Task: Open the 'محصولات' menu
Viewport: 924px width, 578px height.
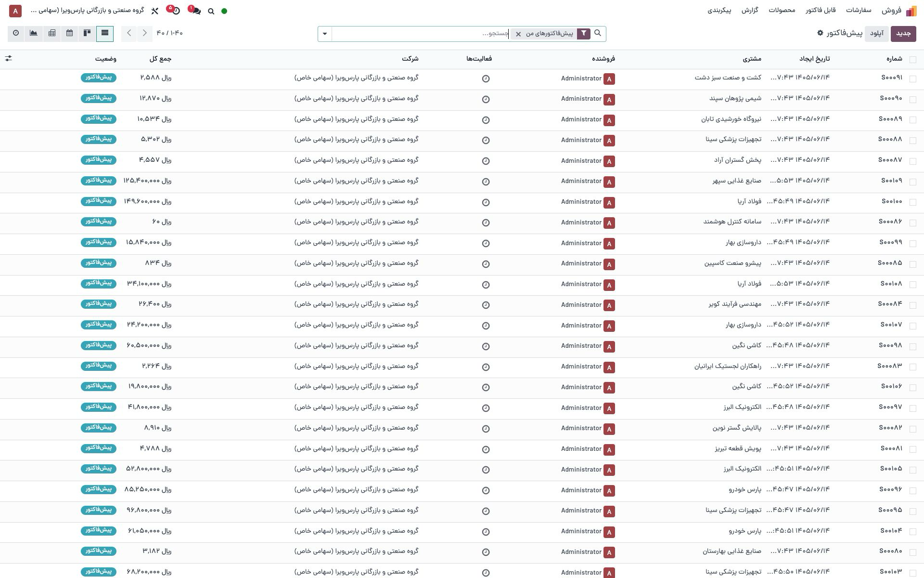Action: (x=782, y=10)
